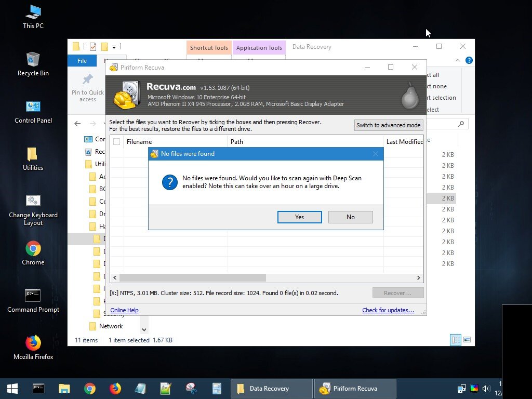
Task: Sort by the Last Modified column header
Action: click(404, 142)
